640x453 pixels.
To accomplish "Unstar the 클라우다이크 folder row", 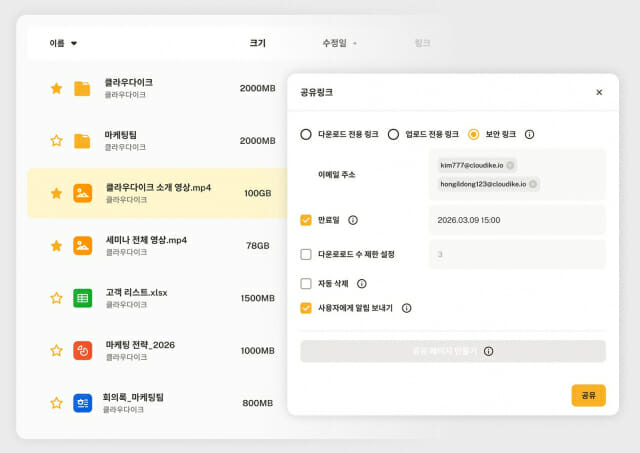I will click(x=56, y=88).
